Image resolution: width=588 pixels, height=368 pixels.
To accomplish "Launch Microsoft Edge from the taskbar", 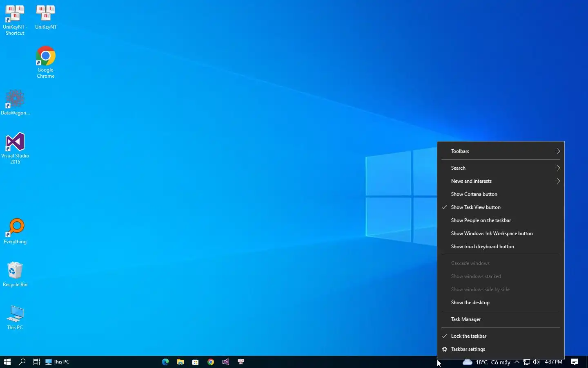I will [x=165, y=362].
